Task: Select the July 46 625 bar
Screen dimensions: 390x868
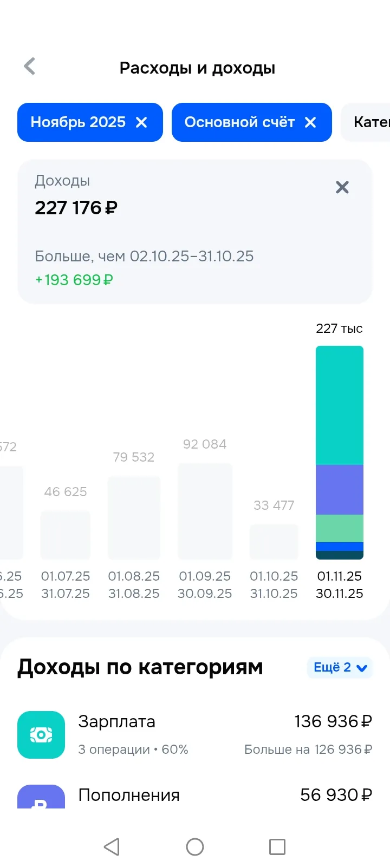Action: pyautogui.click(x=66, y=535)
